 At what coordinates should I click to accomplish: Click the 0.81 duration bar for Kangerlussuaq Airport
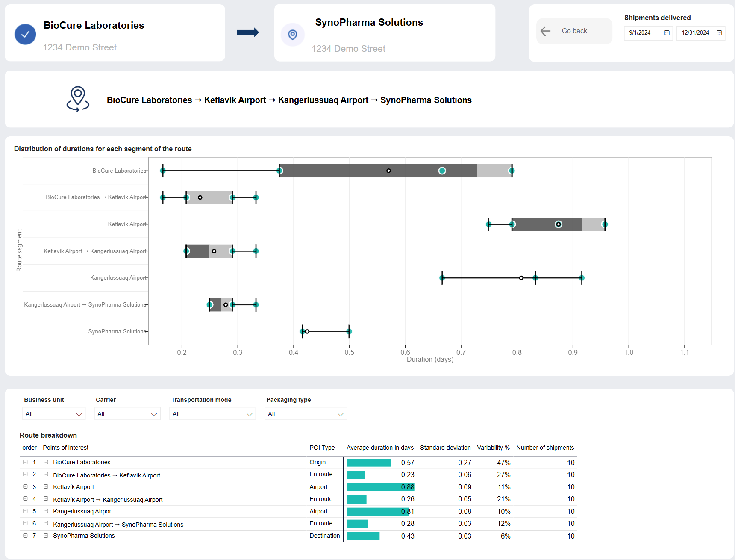point(378,511)
